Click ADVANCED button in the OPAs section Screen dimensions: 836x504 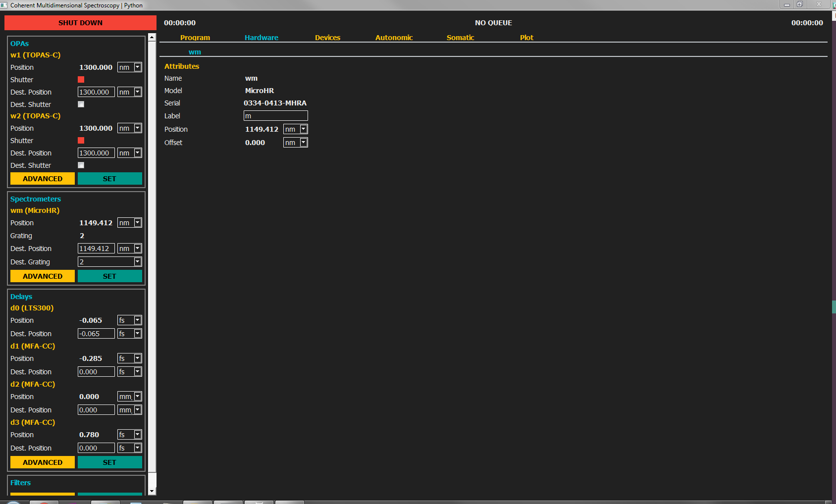43,179
